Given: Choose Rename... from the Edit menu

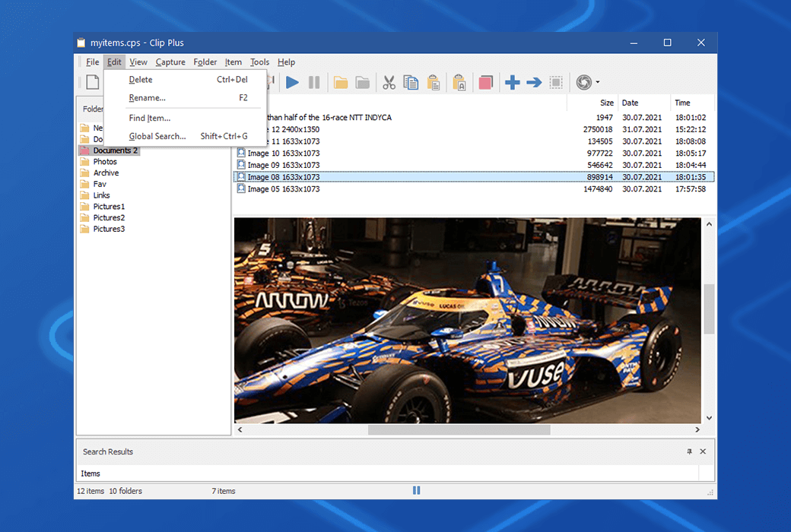Looking at the screenshot, I should (x=185, y=98).
